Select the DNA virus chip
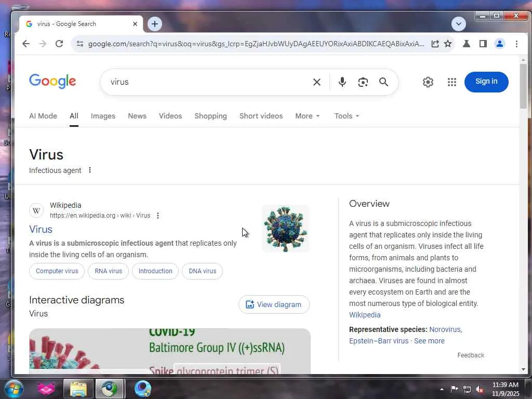Screen dimensions: 532x399 click(x=202, y=271)
